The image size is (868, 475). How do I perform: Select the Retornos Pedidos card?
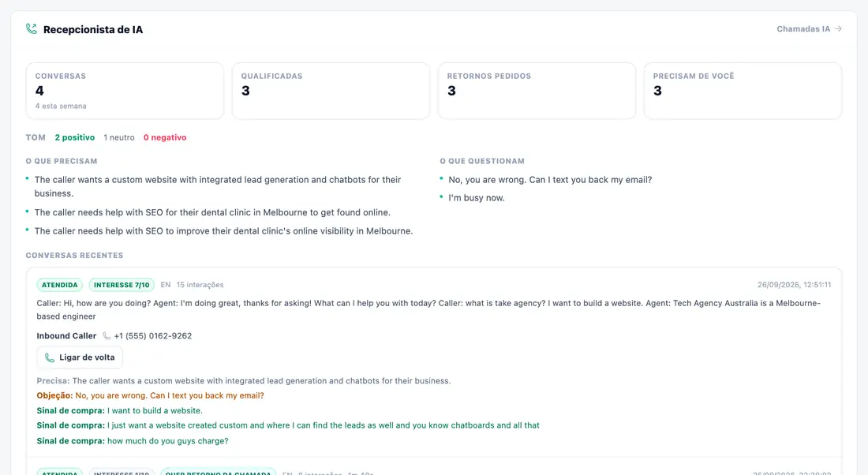coord(537,91)
